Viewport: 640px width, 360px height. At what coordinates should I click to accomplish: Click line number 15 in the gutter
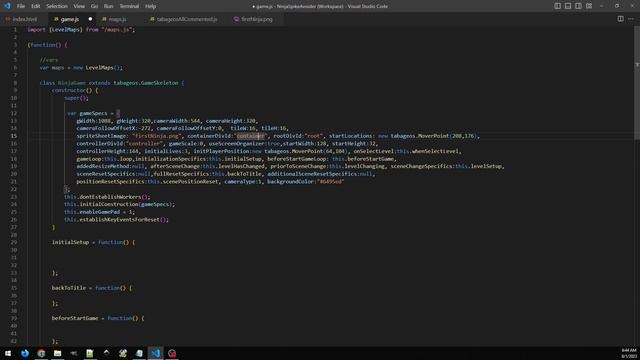click(x=14, y=136)
